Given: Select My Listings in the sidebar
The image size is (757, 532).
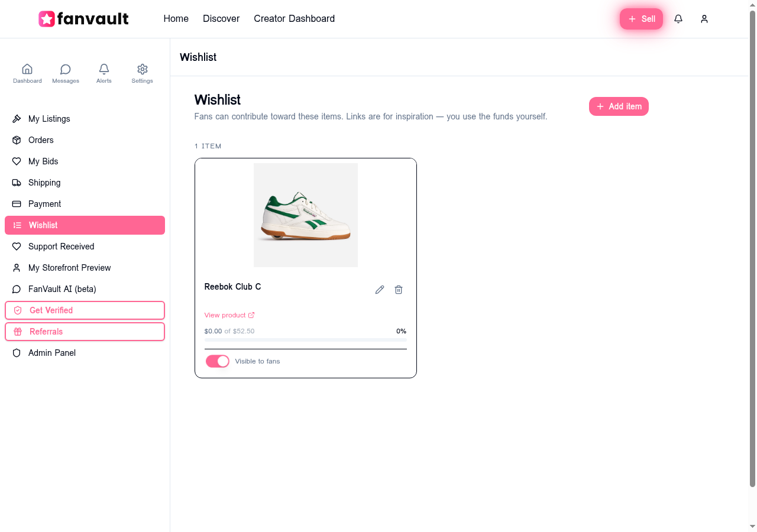Looking at the screenshot, I should (48, 119).
